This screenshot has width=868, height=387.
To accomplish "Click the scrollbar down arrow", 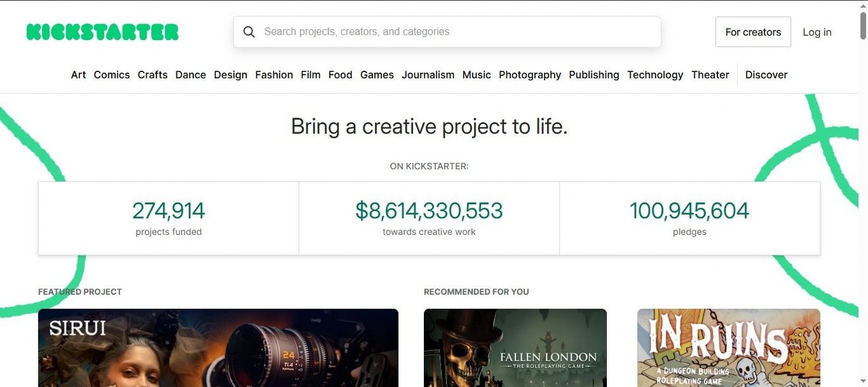I will [x=863, y=381].
